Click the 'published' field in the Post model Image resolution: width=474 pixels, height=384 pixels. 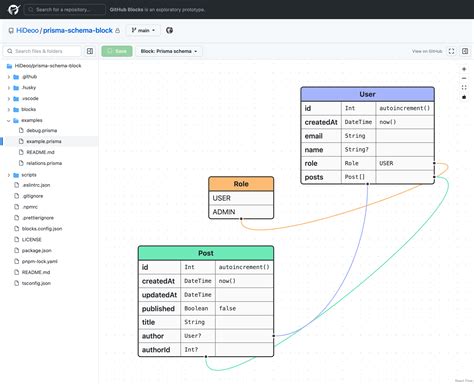(206, 309)
